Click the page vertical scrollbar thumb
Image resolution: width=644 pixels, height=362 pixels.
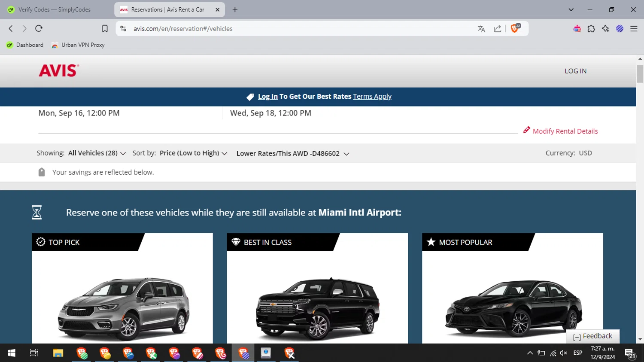point(640,74)
